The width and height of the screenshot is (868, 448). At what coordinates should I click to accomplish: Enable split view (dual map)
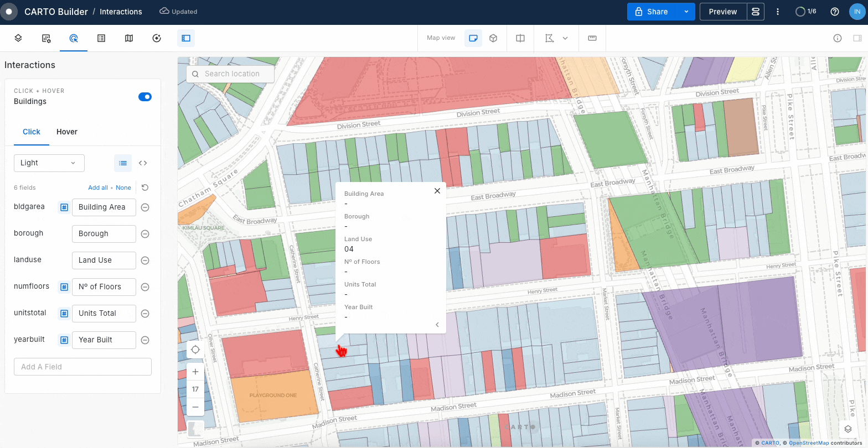tap(520, 38)
